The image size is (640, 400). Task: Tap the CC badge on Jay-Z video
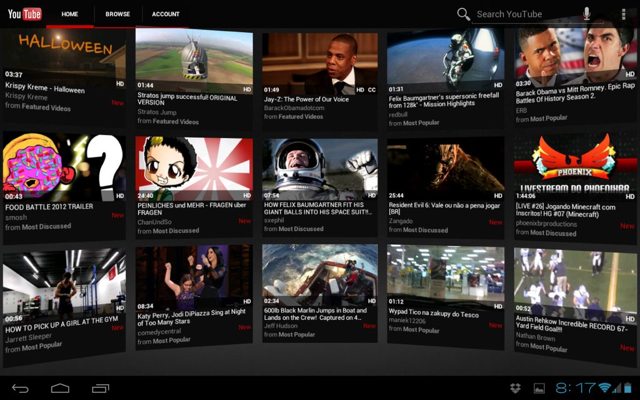pyautogui.click(x=371, y=90)
